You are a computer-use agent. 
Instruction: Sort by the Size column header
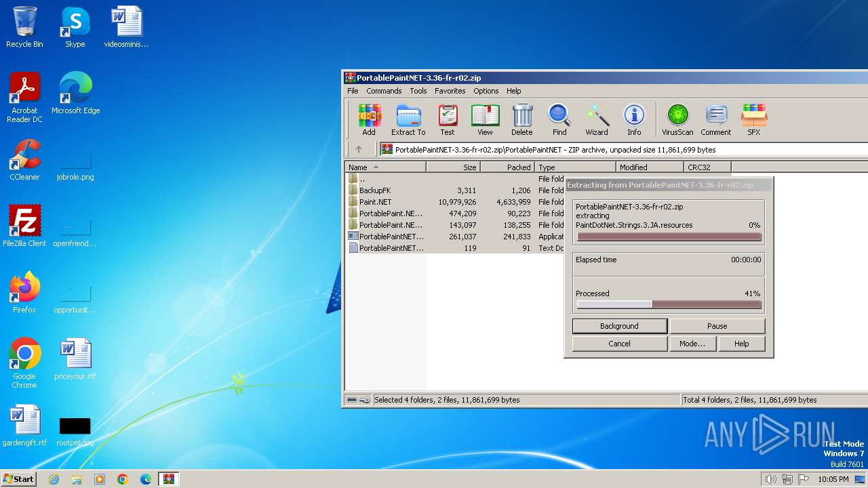(453, 167)
